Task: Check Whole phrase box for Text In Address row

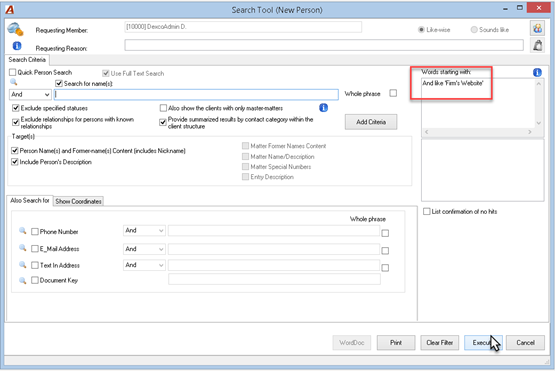Action: [x=385, y=268]
